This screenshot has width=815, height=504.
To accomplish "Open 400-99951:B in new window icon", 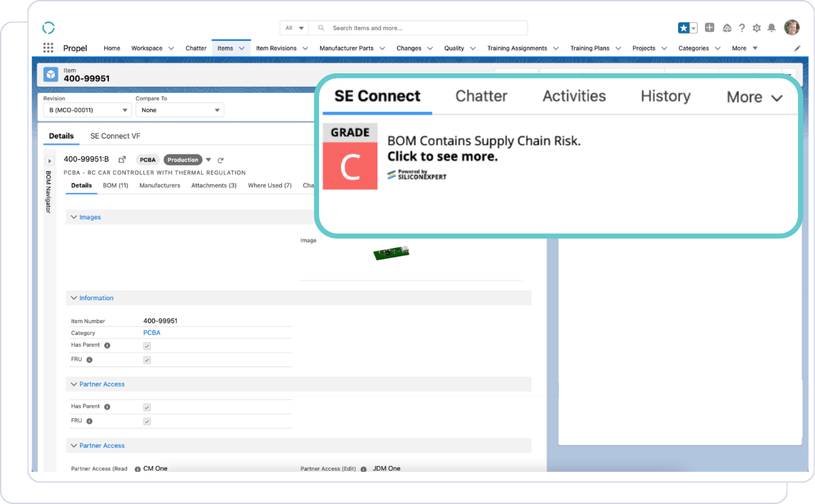I will tap(122, 160).
